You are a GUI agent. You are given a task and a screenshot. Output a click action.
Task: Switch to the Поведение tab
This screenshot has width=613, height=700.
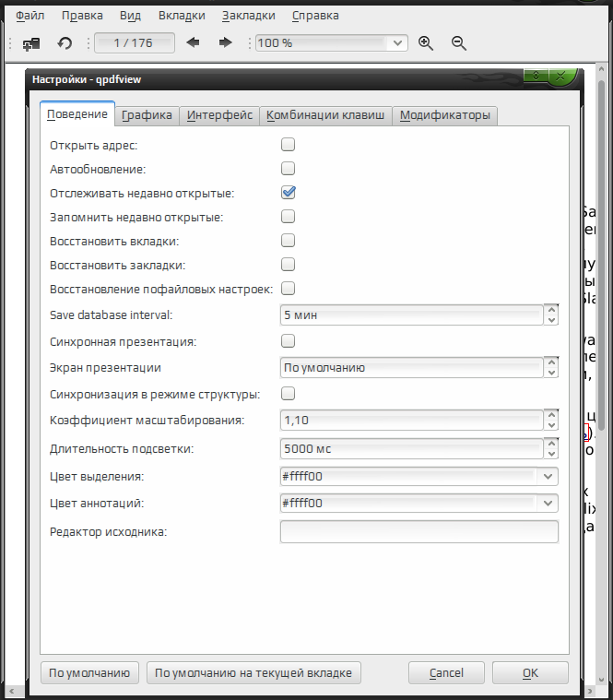pos(77,114)
